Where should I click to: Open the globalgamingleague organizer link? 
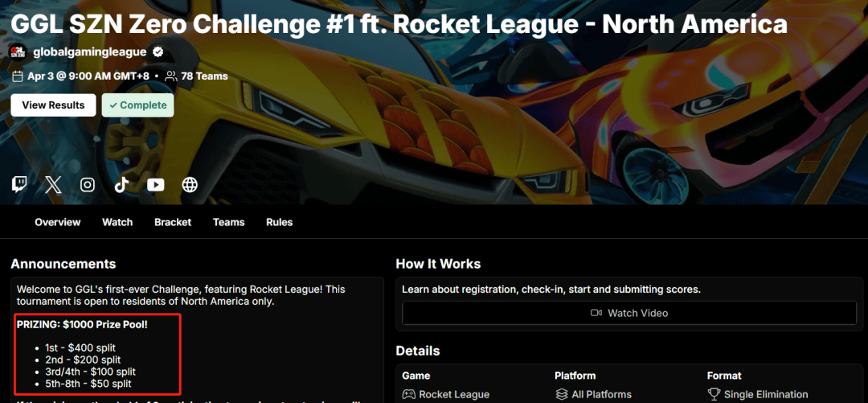(x=90, y=52)
